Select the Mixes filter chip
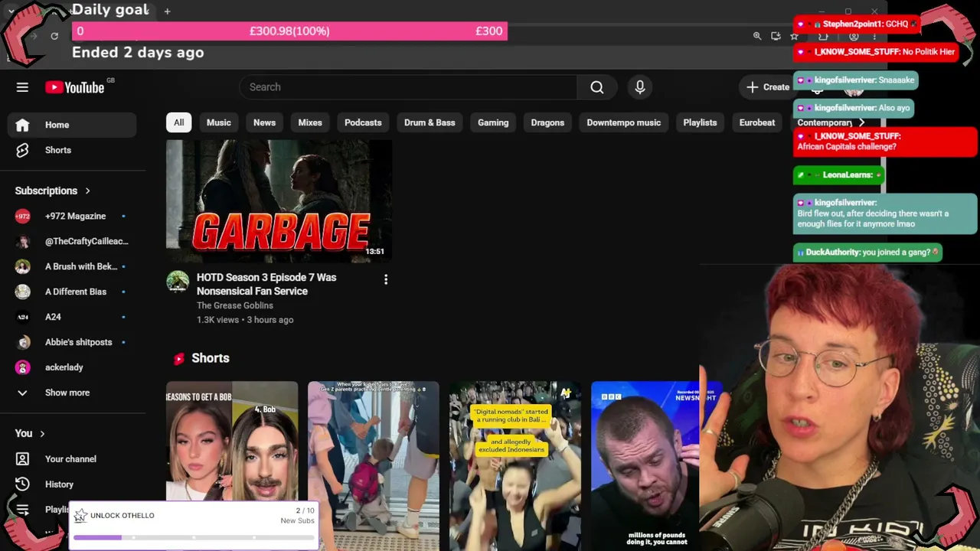 (x=310, y=122)
